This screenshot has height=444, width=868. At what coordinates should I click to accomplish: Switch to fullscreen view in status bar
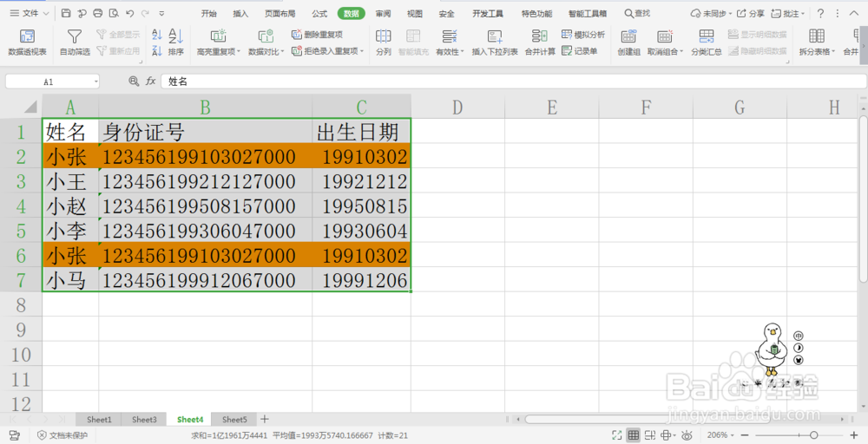pos(616,435)
